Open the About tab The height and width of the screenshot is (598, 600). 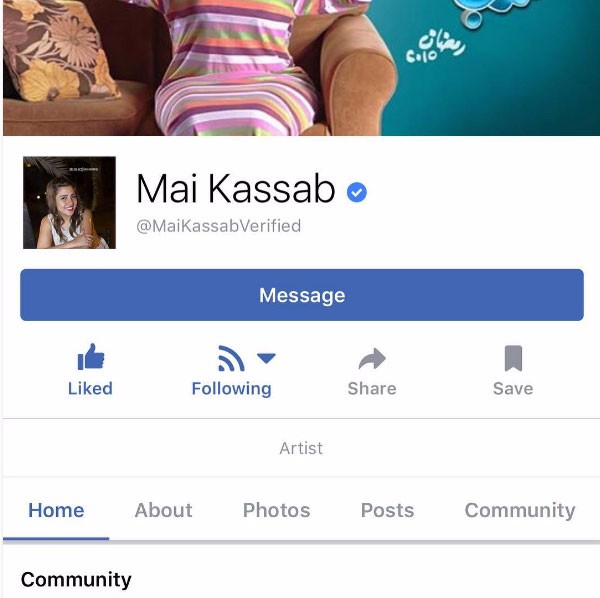tap(163, 510)
